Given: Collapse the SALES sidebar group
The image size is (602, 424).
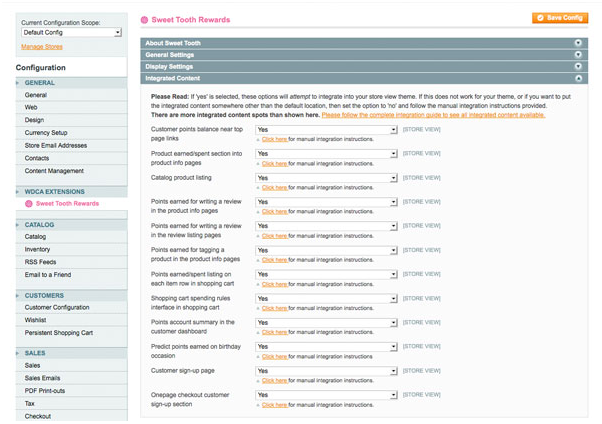Looking at the screenshot, I should (71, 353).
